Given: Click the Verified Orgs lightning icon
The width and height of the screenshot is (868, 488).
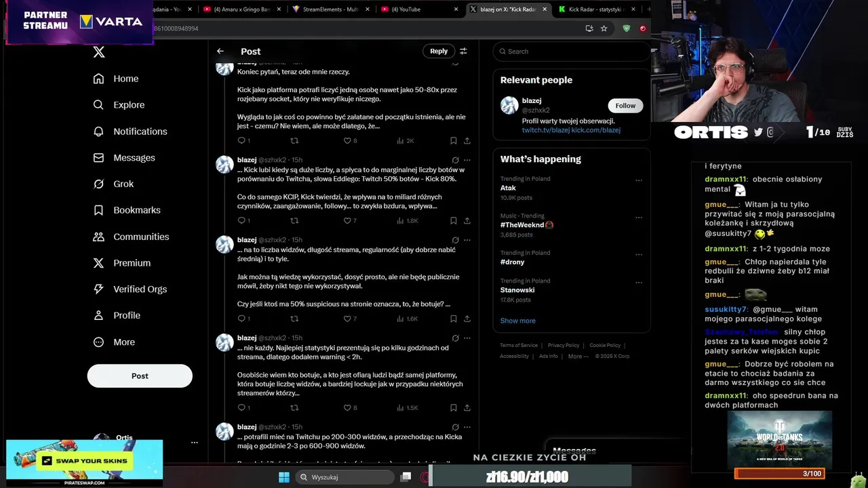Looking at the screenshot, I should point(99,289).
